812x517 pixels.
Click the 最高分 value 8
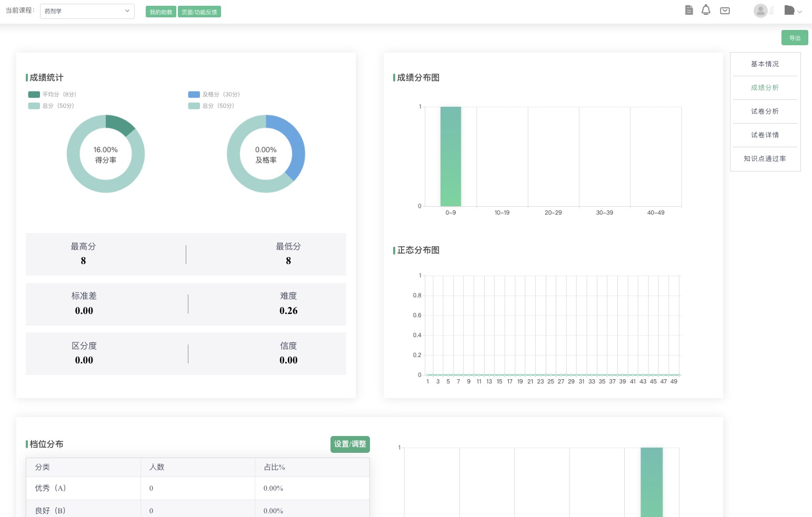pyautogui.click(x=83, y=261)
